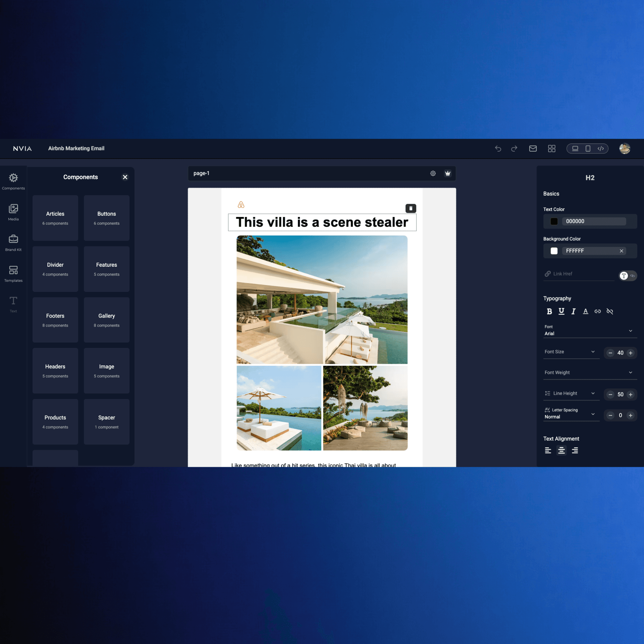Open the Gallery component category
The width and height of the screenshot is (644, 644).
(x=106, y=320)
